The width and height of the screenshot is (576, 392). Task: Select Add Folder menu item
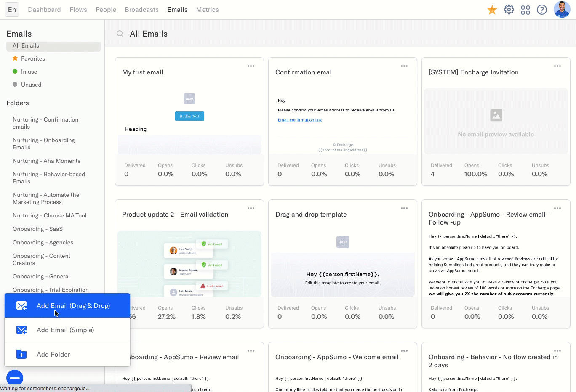[53, 355]
